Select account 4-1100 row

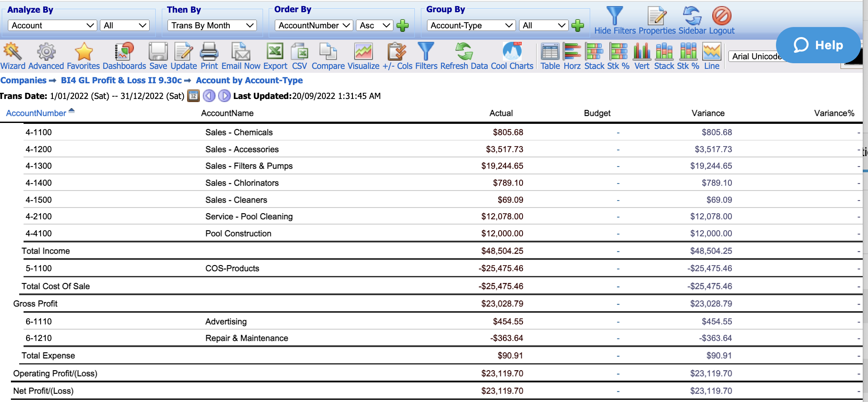[x=443, y=132]
